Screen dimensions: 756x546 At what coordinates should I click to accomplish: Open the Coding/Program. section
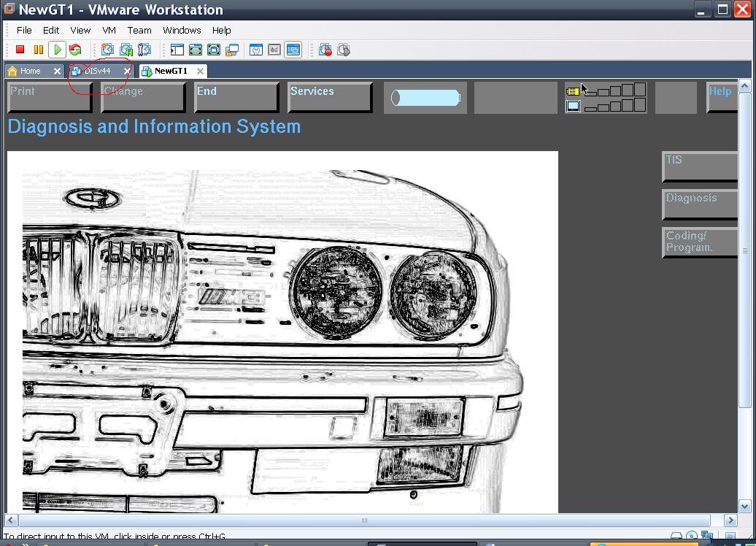700,242
